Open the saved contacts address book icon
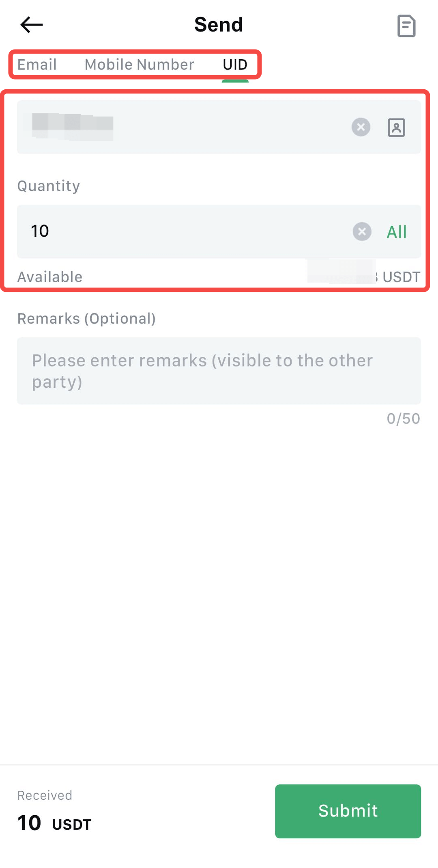 coord(396,127)
